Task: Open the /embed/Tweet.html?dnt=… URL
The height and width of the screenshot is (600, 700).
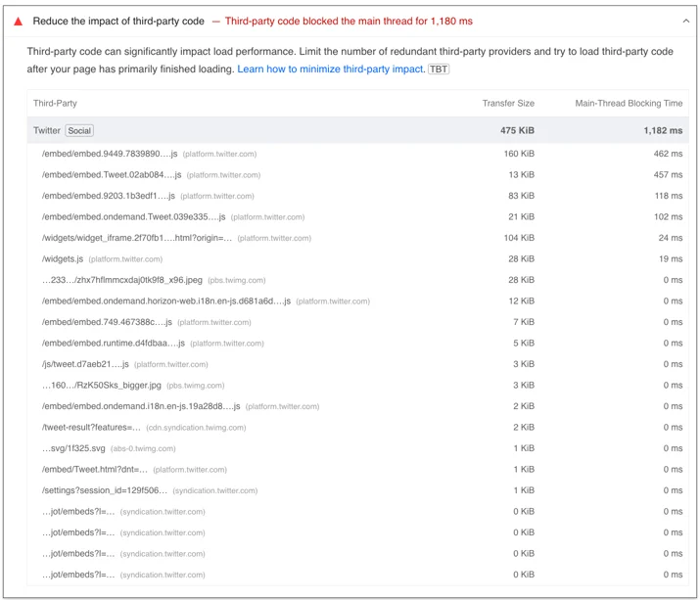Action: click(x=95, y=469)
